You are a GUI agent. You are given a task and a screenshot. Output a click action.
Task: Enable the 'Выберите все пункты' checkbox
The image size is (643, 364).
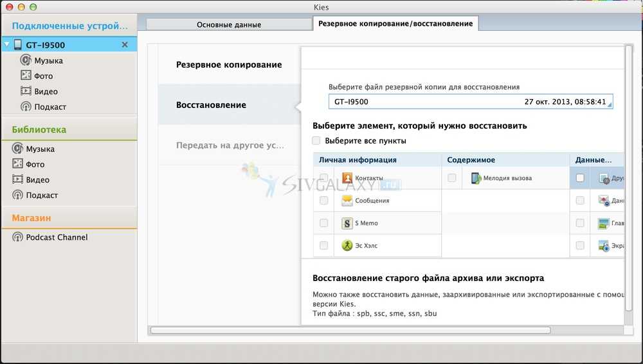tap(316, 141)
